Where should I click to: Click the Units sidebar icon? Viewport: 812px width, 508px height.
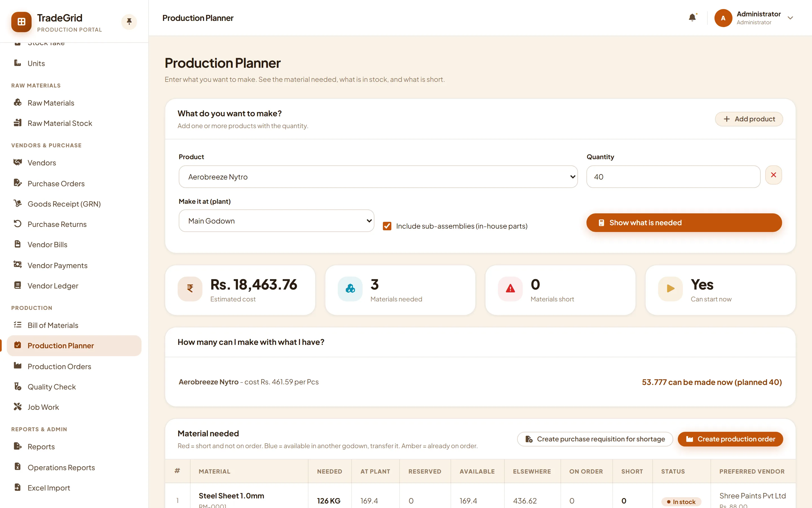(x=17, y=63)
